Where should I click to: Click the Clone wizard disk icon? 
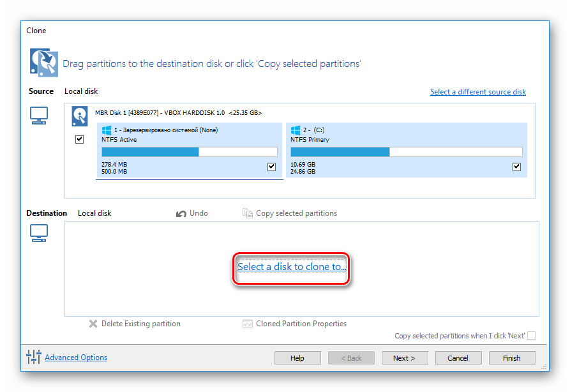click(x=42, y=63)
